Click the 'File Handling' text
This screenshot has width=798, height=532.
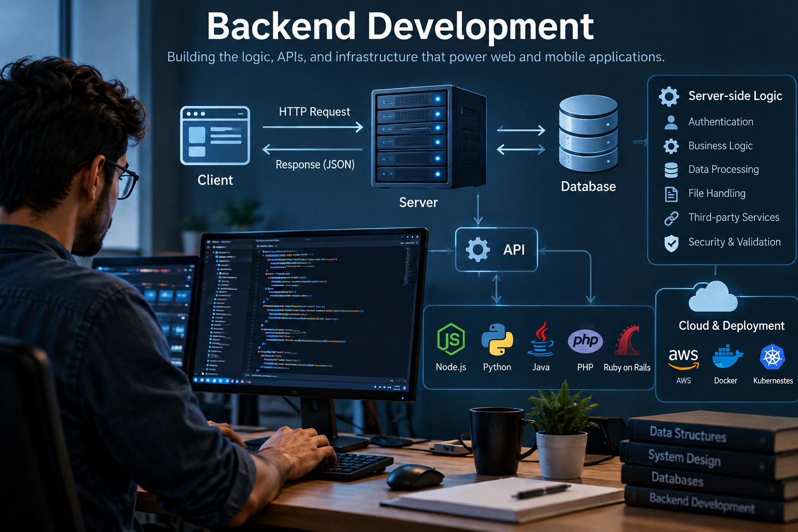click(x=716, y=193)
